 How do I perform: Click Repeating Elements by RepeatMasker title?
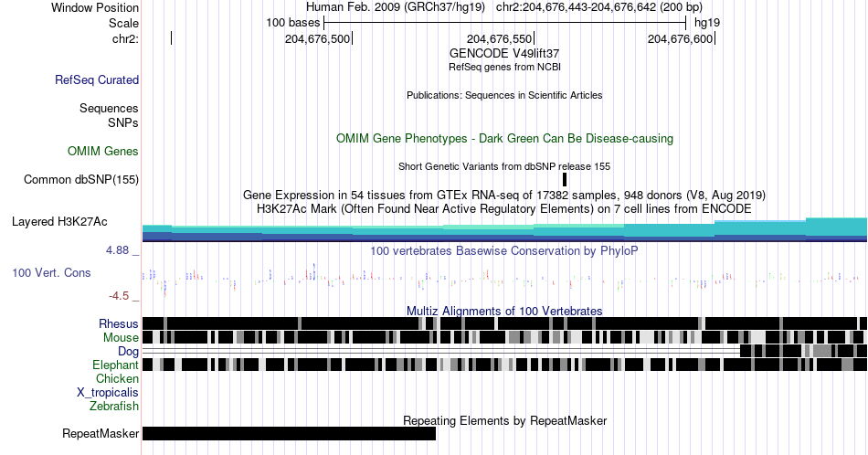tap(504, 420)
